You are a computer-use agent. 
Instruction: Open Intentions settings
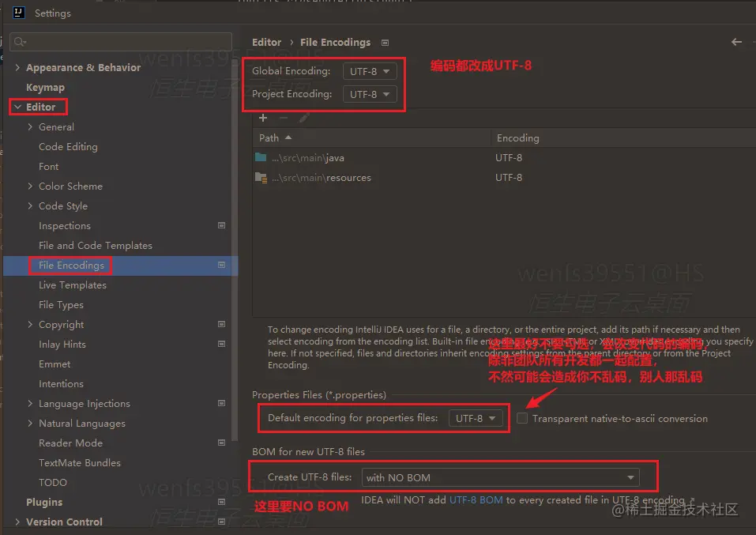pyautogui.click(x=62, y=384)
